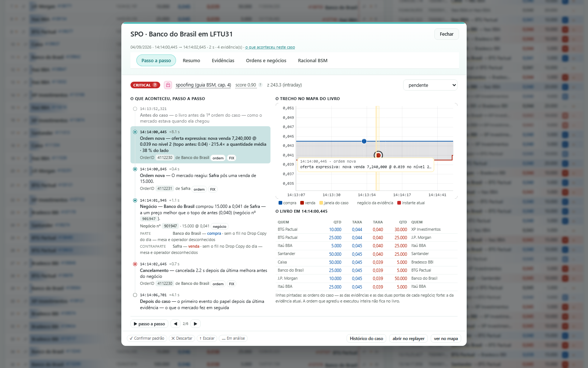Click the ghost spoofing icon

(x=168, y=85)
